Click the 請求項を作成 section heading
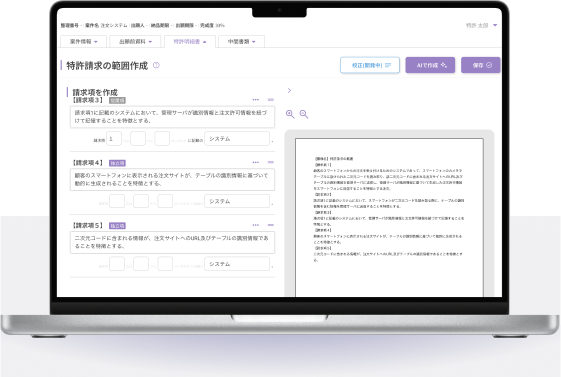The height and width of the screenshot is (377, 561). click(x=95, y=92)
